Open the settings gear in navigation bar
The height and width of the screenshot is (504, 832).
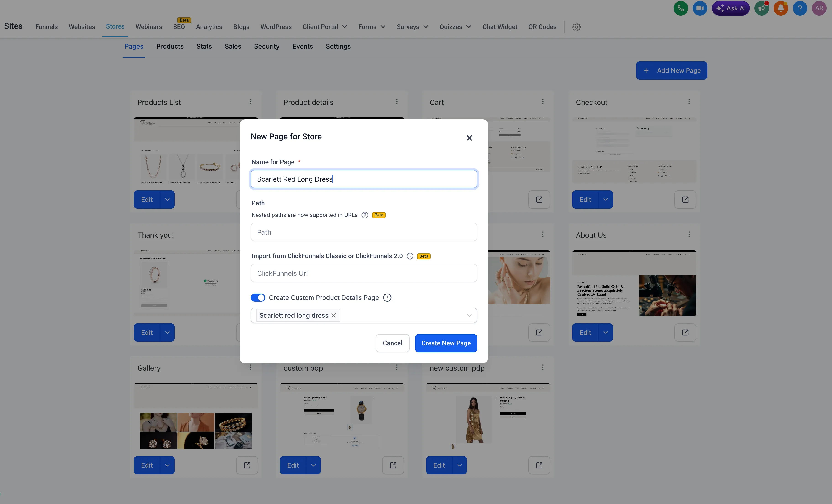click(x=576, y=27)
